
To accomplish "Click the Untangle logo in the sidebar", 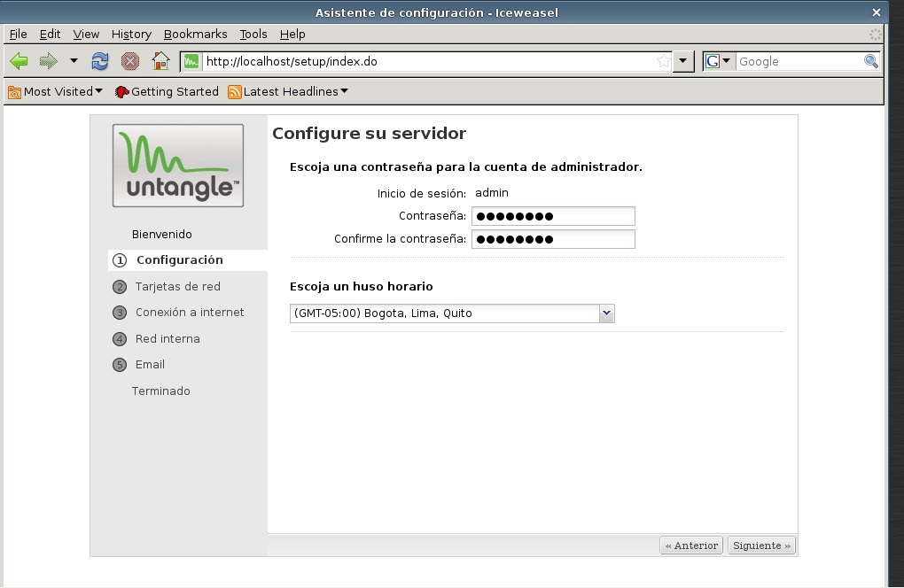I will (177, 165).
